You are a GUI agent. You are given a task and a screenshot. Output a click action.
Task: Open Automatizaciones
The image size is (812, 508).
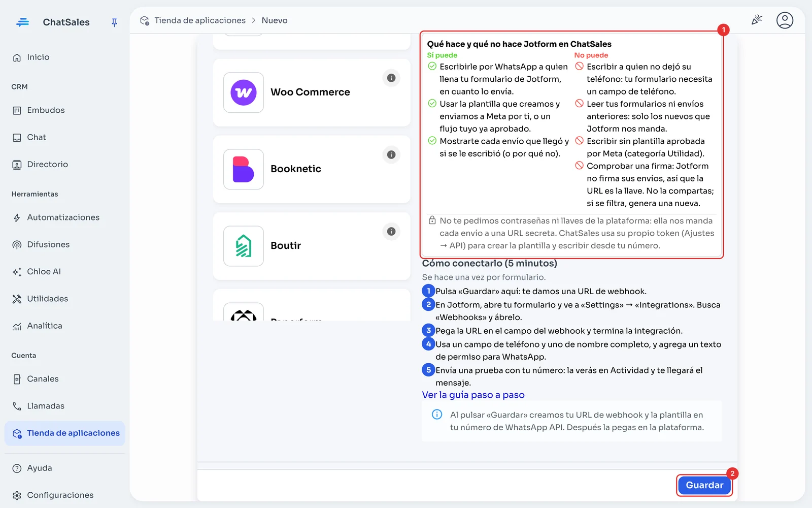(64, 217)
